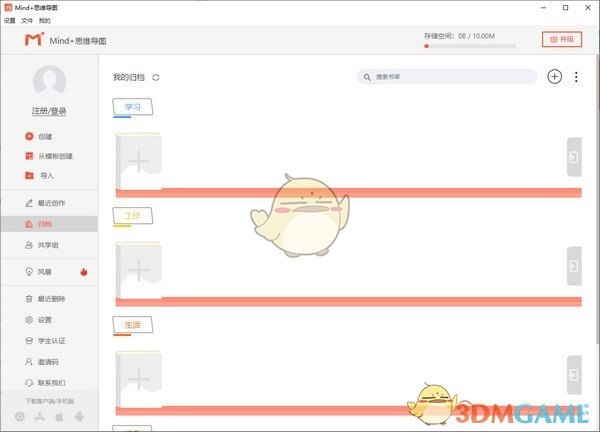Open the three-dot more options menu
600x432 pixels.
pyautogui.click(x=576, y=77)
